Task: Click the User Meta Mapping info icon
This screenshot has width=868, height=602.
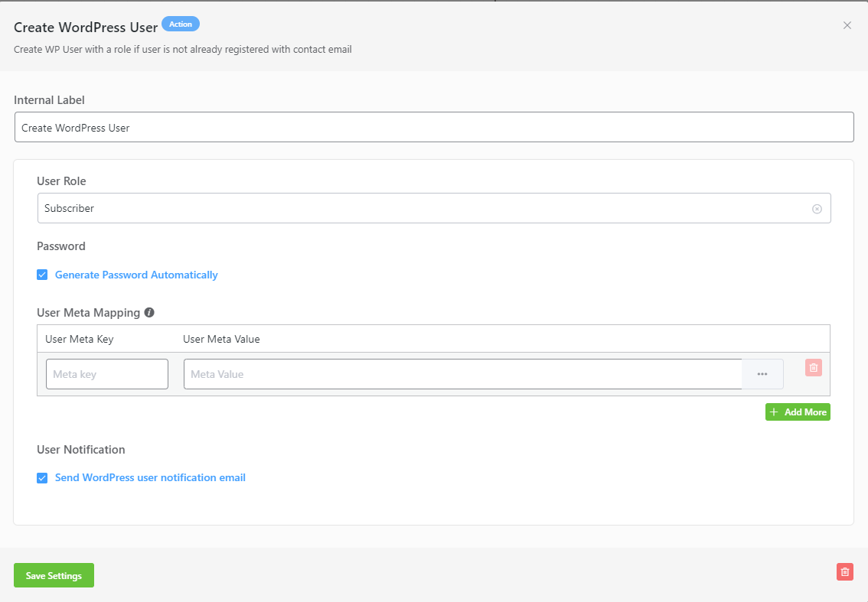Action: click(x=149, y=313)
